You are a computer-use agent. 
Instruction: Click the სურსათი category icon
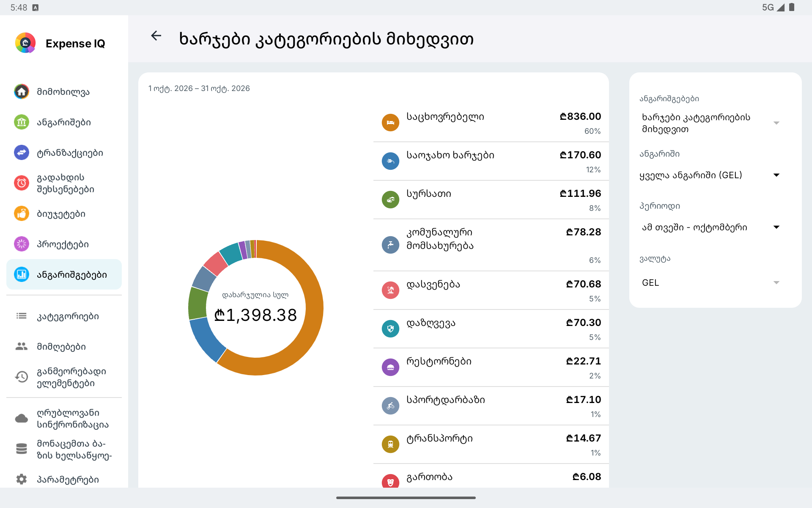tap(390, 199)
